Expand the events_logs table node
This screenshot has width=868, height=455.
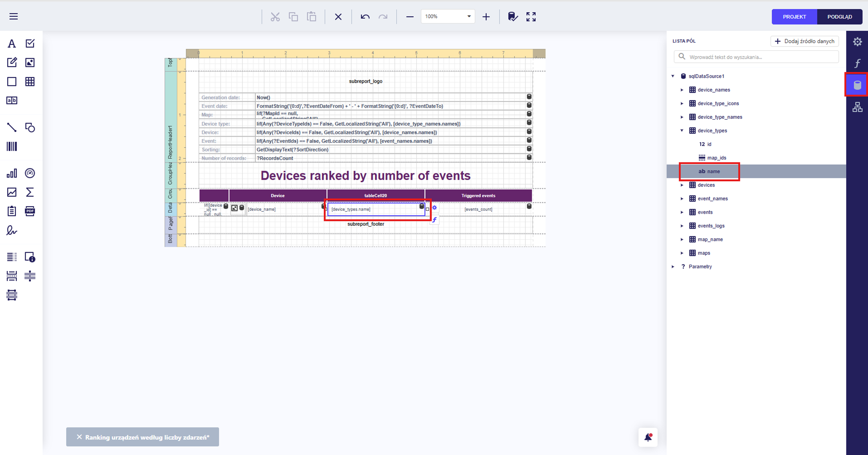click(x=682, y=226)
